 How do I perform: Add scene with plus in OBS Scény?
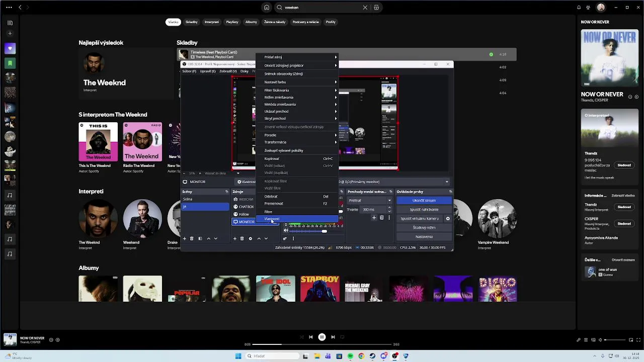click(185, 238)
